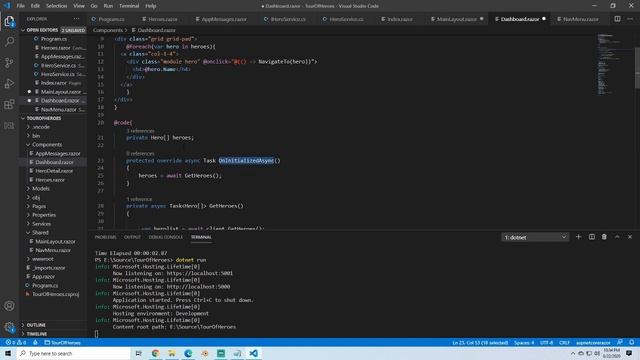Expand the Services folder
The height and width of the screenshot is (360, 640).
tap(41, 224)
